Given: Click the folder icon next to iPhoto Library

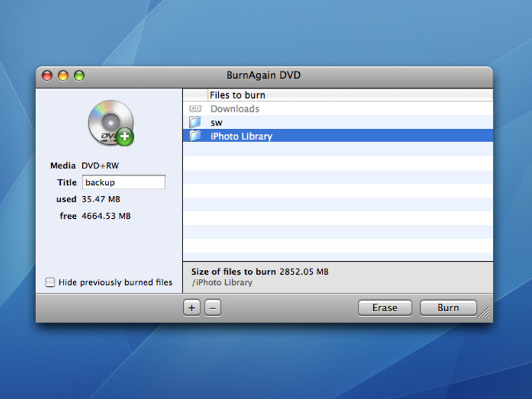Looking at the screenshot, I should coord(195,136).
